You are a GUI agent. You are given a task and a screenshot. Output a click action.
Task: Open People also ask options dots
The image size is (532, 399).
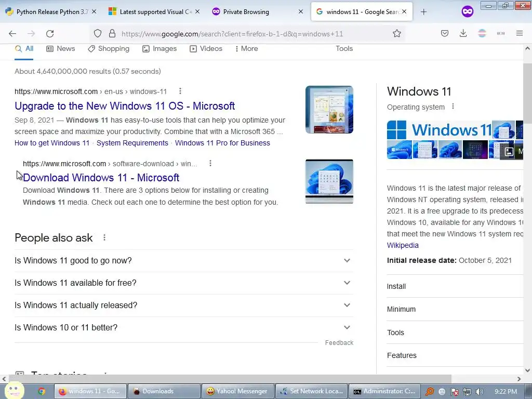[x=104, y=237]
